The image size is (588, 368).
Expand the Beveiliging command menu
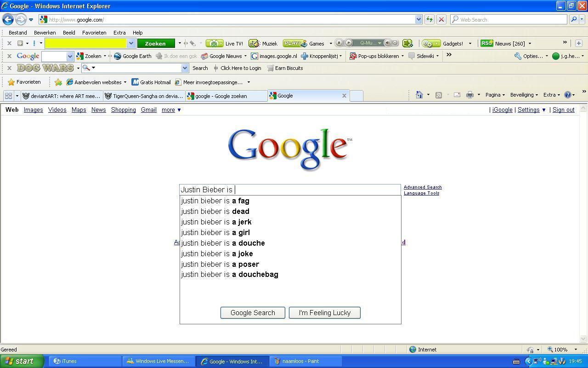[524, 95]
